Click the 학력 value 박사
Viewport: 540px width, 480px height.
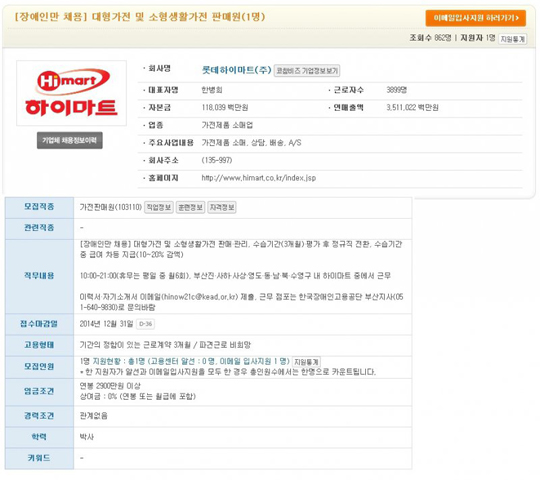[x=87, y=437]
